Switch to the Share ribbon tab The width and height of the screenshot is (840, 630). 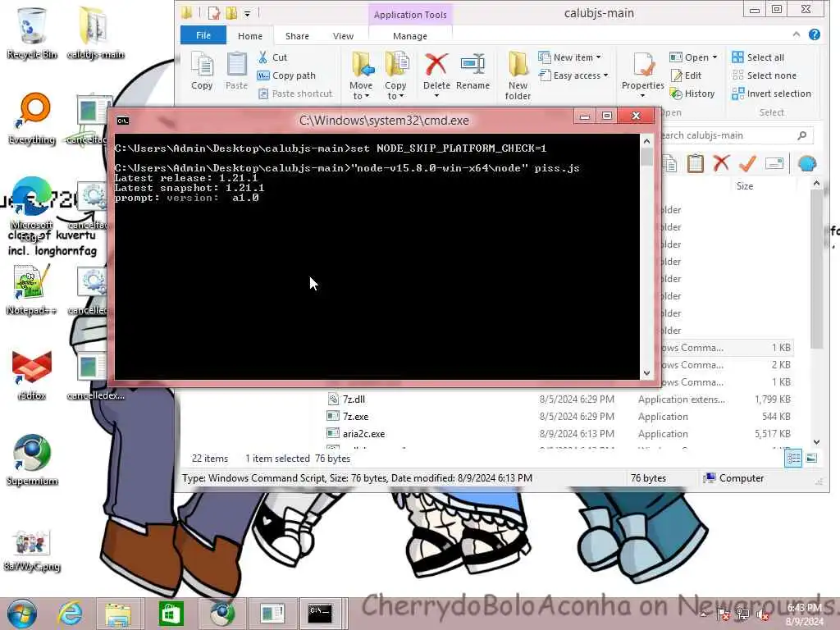pyautogui.click(x=297, y=36)
